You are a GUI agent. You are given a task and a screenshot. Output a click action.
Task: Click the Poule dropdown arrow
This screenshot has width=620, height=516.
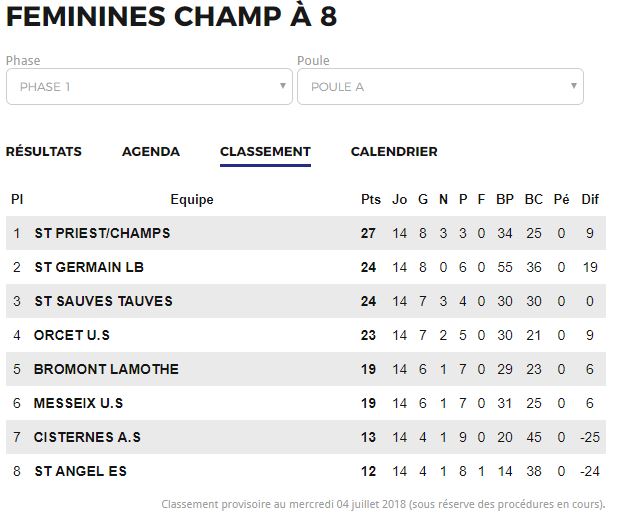tap(574, 86)
